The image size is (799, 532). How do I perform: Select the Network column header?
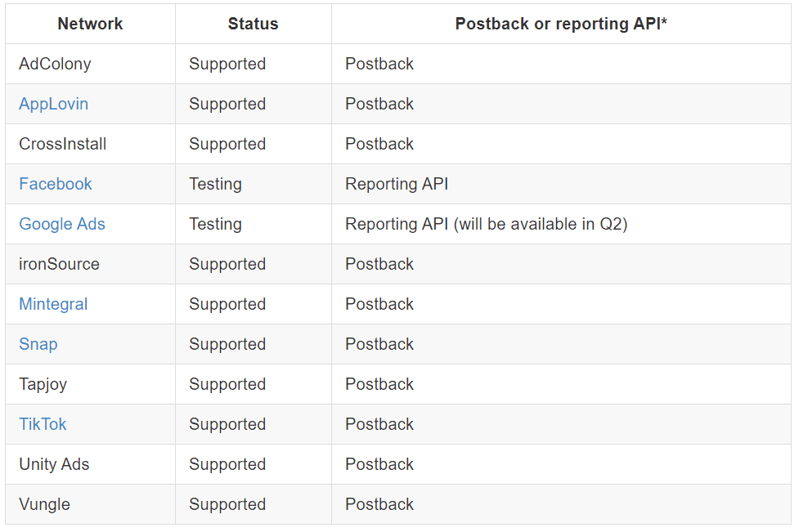pyautogui.click(x=90, y=24)
